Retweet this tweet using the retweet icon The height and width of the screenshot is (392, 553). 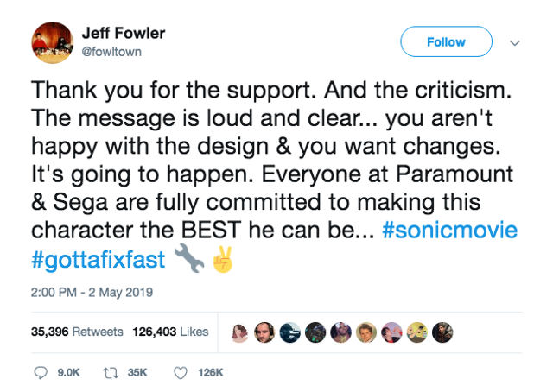click(111, 372)
